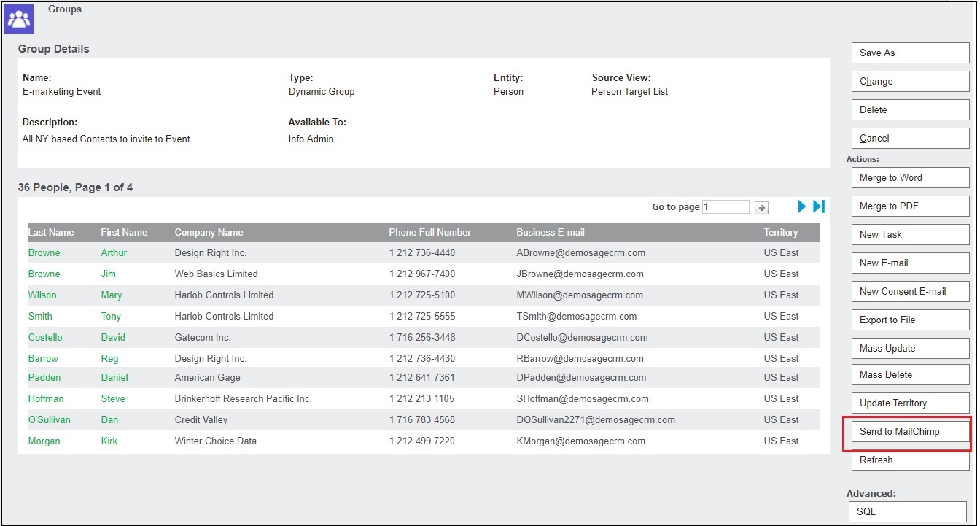The height and width of the screenshot is (526, 980).
Task: Click Update Territory button
Action: 910,403
